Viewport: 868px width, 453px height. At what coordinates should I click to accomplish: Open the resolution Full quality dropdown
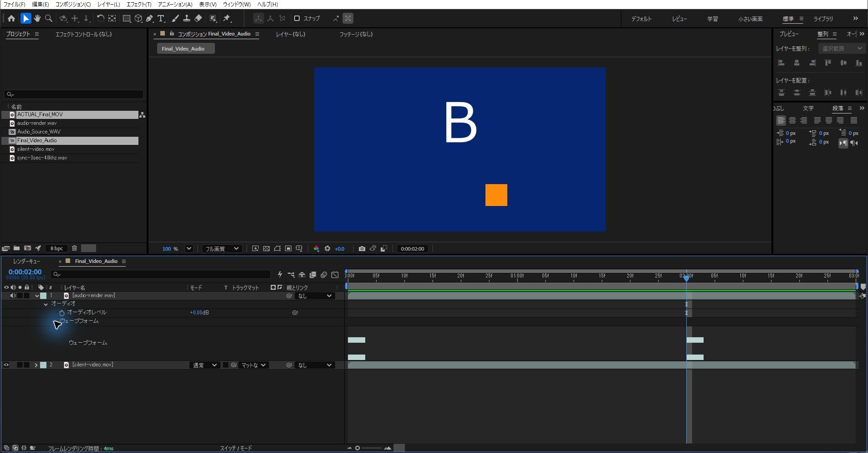pyautogui.click(x=221, y=249)
